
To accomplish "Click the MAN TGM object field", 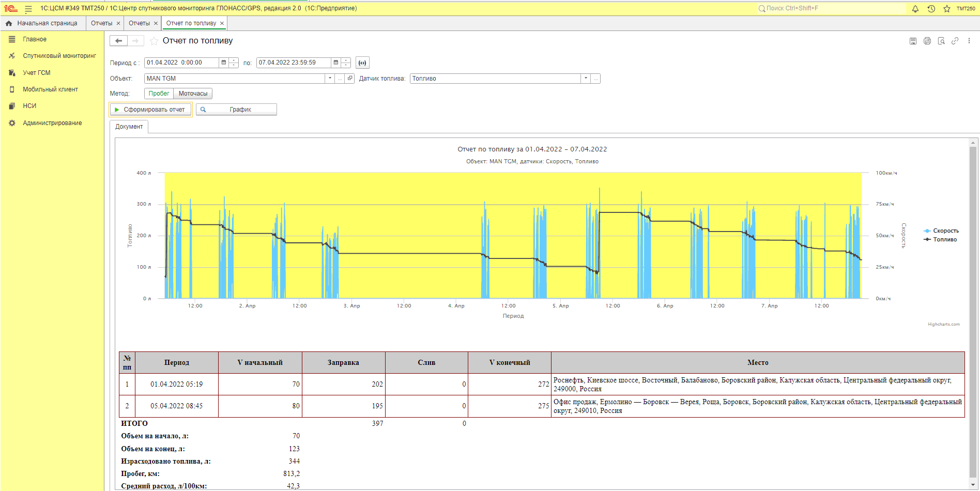I will pyautogui.click(x=235, y=78).
